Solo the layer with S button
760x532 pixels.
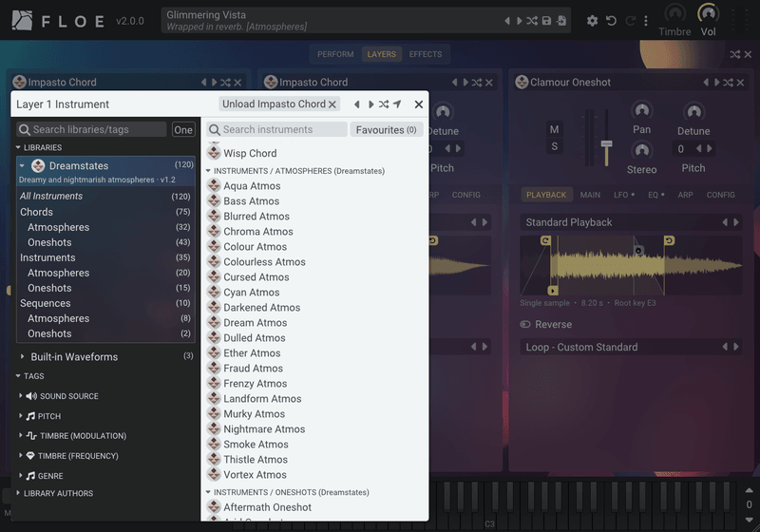tap(555, 146)
